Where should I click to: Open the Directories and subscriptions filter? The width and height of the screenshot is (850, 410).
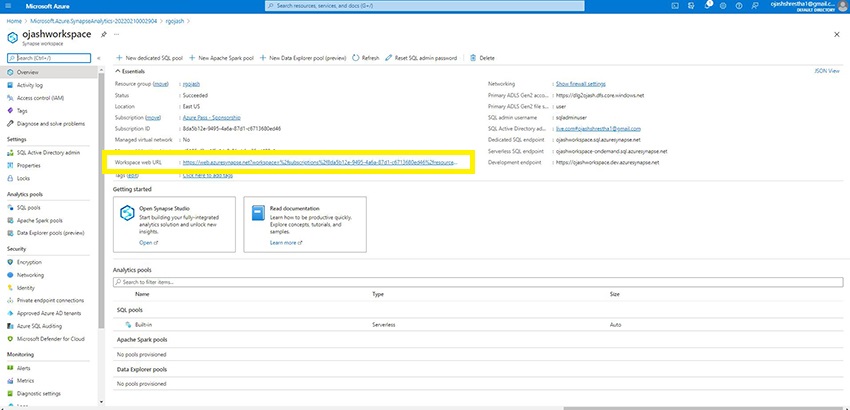[691, 5]
